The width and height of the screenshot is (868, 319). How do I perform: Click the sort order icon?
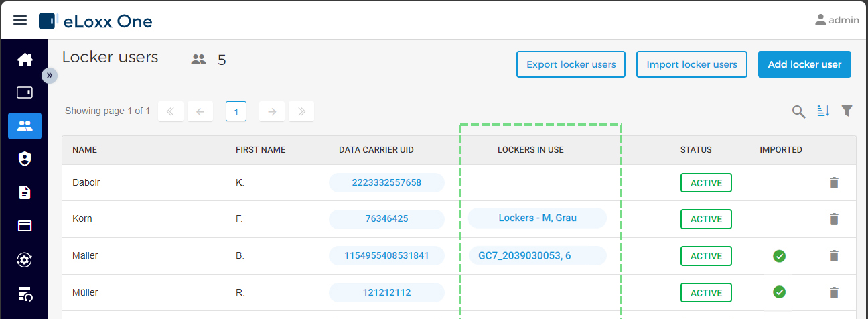click(823, 111)
